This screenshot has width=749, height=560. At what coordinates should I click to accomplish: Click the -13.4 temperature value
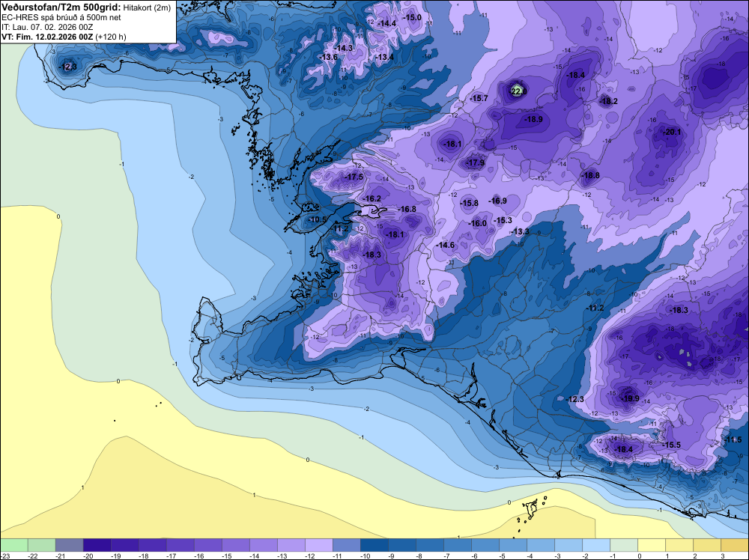click(383, 58)
